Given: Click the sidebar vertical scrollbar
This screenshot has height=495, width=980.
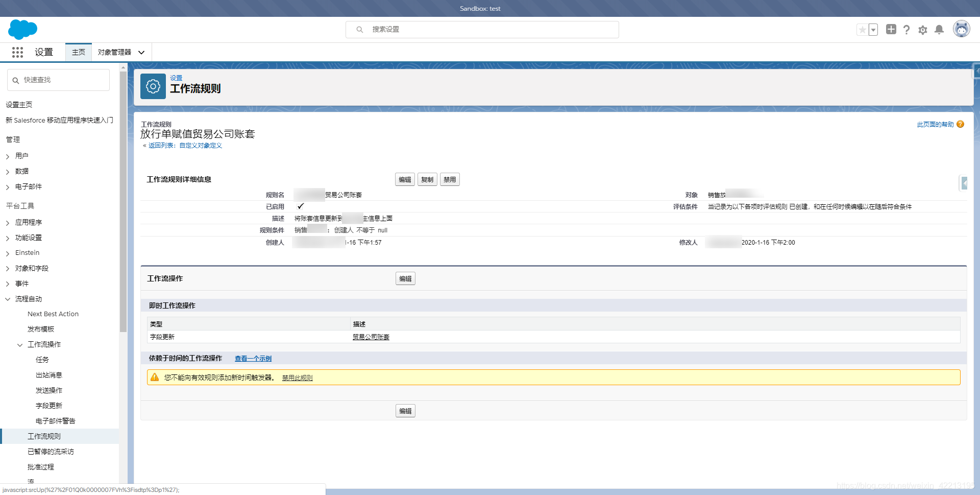Looking at the screenshot, I should click(x=123, y=202).
